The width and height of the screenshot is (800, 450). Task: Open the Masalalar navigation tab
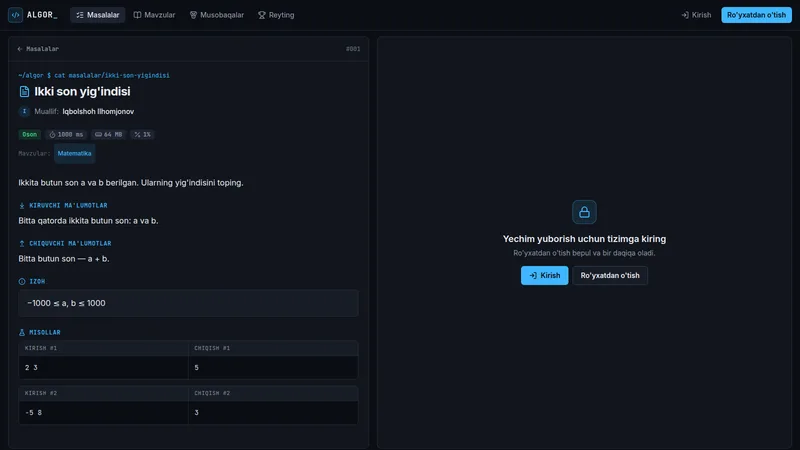(97, 15)
